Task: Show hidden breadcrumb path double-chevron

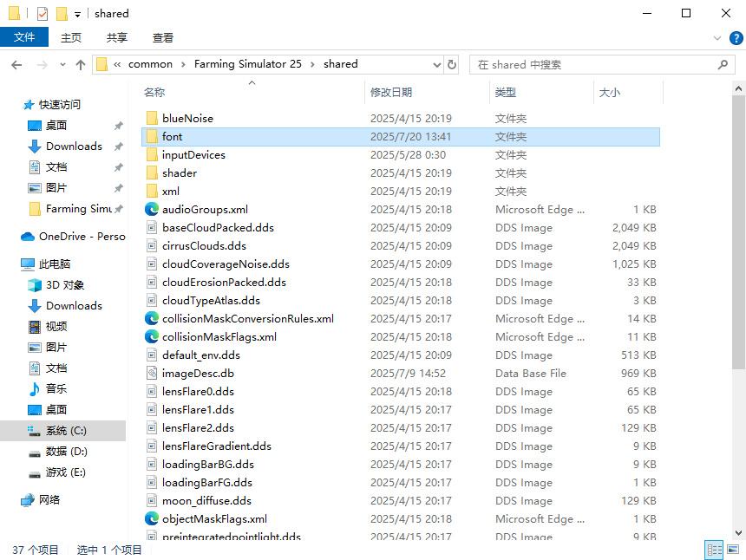Action: point(117,65)
